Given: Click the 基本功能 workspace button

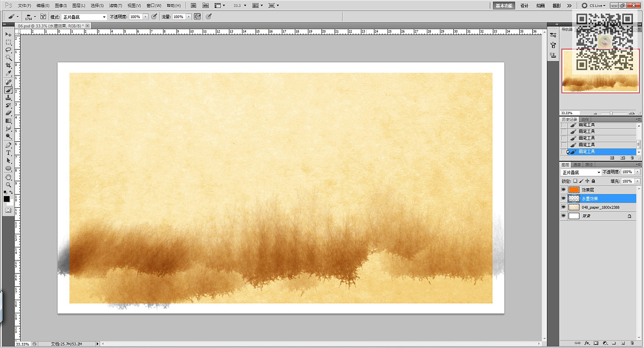Looking at the screenshot, I should pos(504,6).
